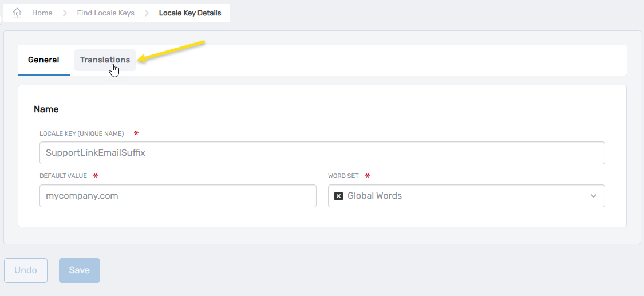Click the Word Set label

[343, 176]
